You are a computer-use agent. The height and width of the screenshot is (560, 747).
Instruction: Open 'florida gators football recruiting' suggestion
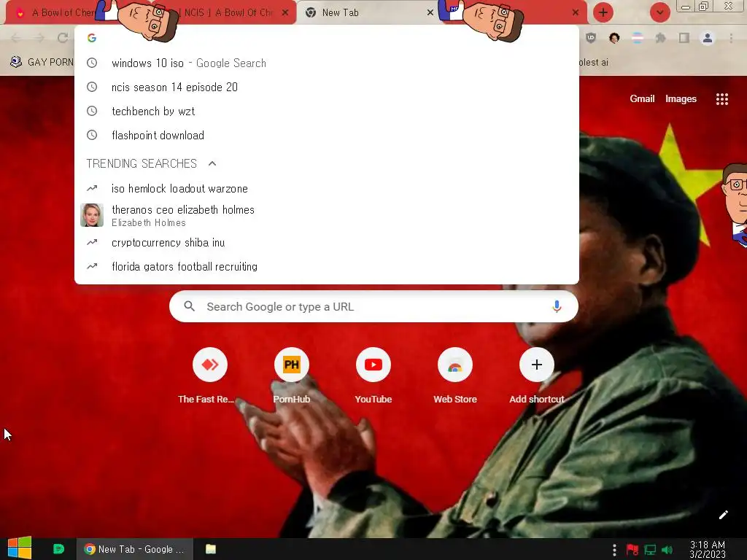click(x=326, y=267)
